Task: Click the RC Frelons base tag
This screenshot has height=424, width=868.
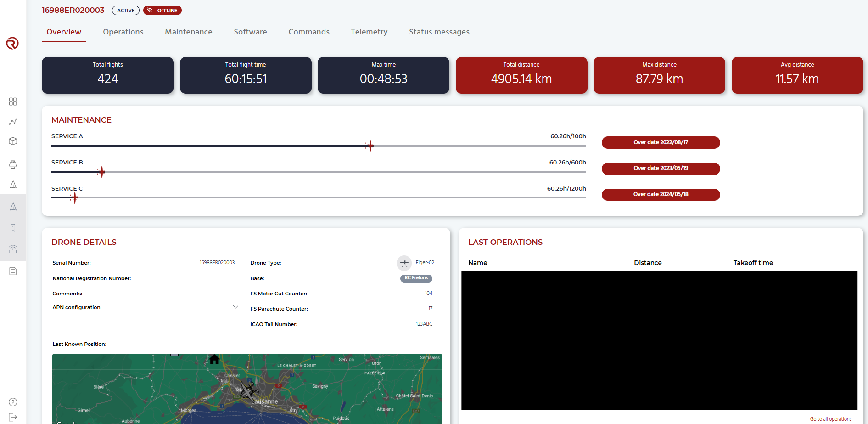Action: (x=416, y=278)
